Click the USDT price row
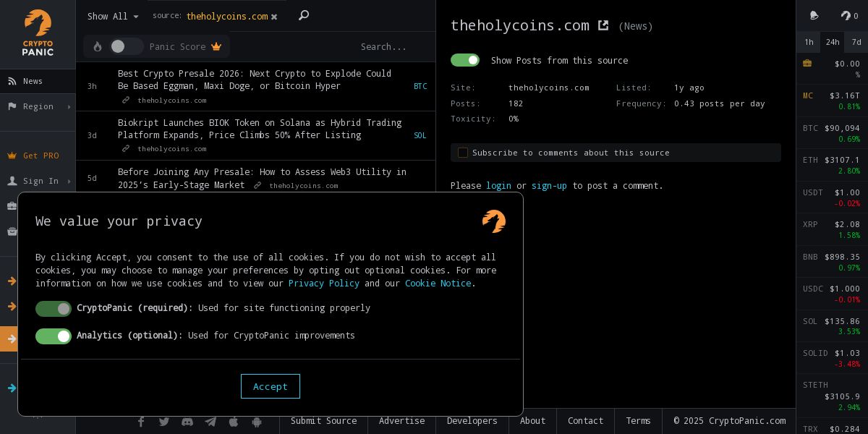Screen dimensions: 868x434 [x=832, y=197]
